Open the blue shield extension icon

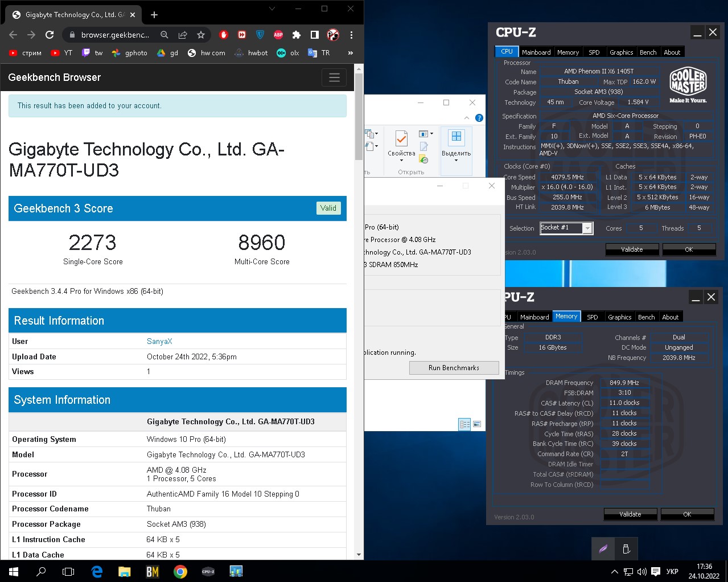[x=260, y=35]
